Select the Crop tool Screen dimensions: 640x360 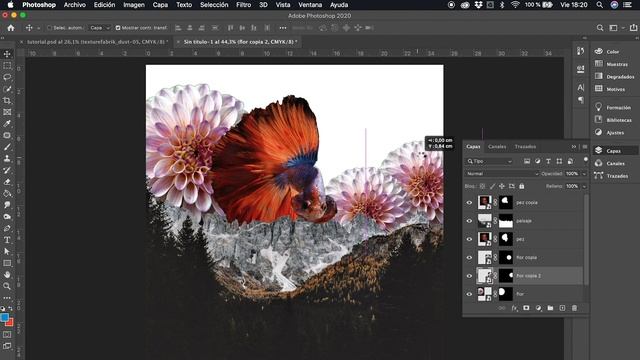pos(7,100)
